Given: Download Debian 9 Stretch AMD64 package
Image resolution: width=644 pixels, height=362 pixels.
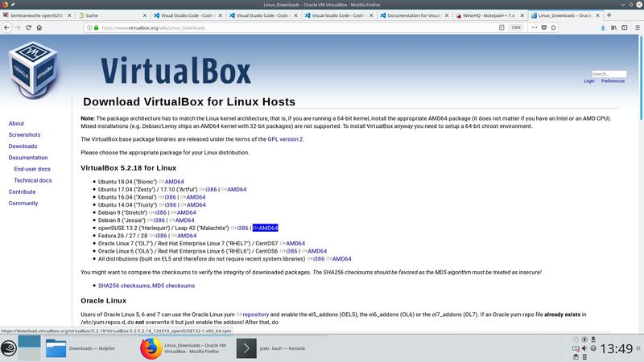Looking at the screenshot, I should pos(186,212).
